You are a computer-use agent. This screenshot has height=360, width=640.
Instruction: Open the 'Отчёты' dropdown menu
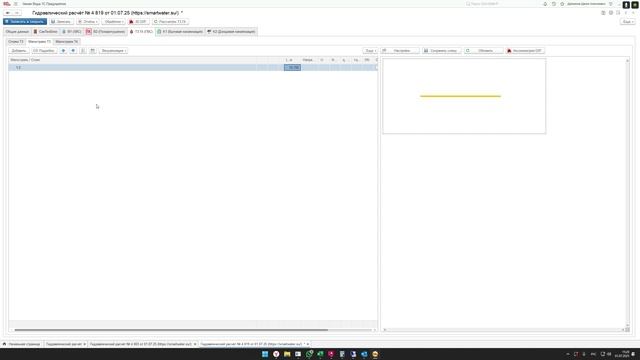pos(87,22)
